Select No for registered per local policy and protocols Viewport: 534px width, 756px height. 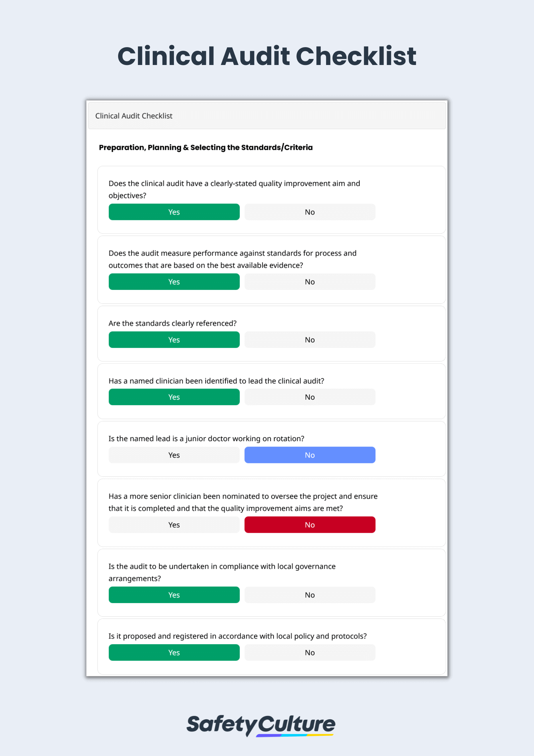pyautogui.click(x=310, y=652)
